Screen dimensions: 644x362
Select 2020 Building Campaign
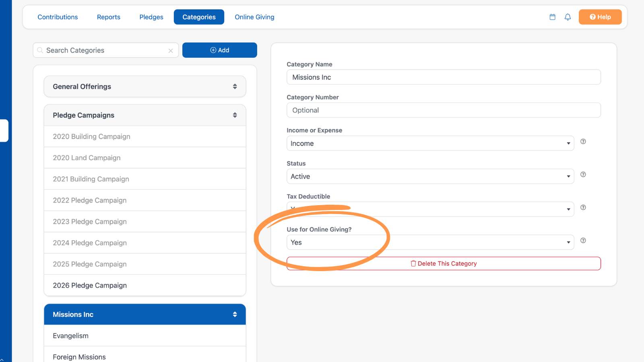[x=145, y=136]
